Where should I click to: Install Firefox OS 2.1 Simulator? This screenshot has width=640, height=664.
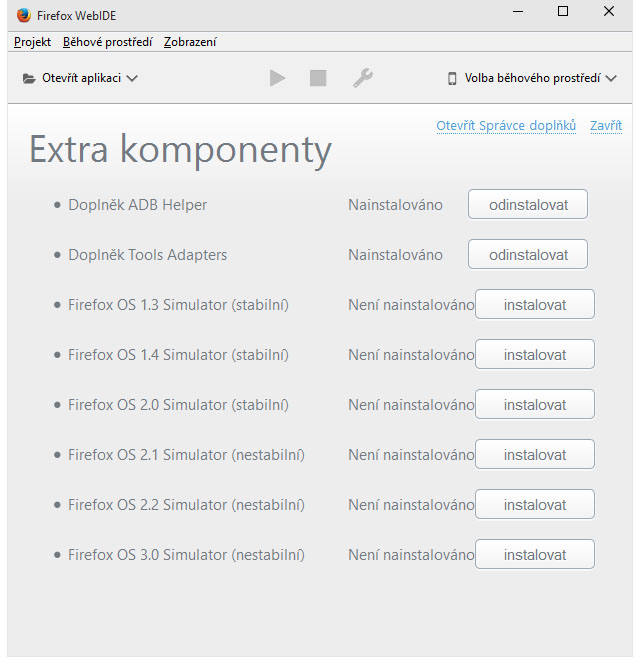click(535, 454)
